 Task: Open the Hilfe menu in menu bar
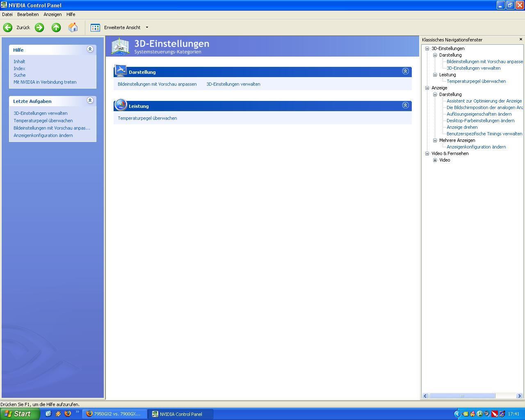71,14
